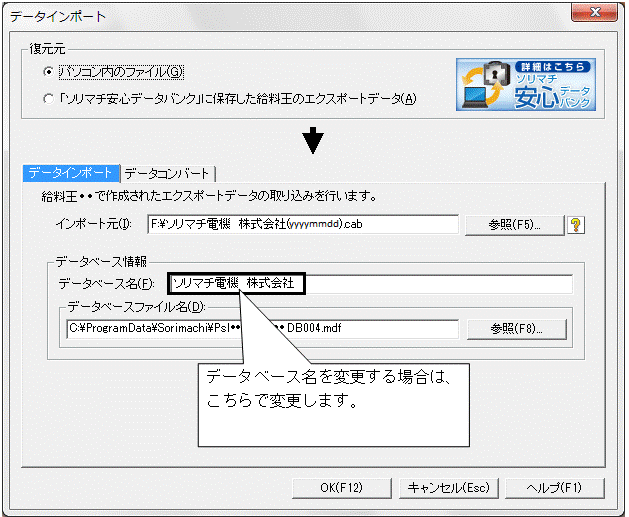Confirm with the OK(F12) button

click(341, 488)
